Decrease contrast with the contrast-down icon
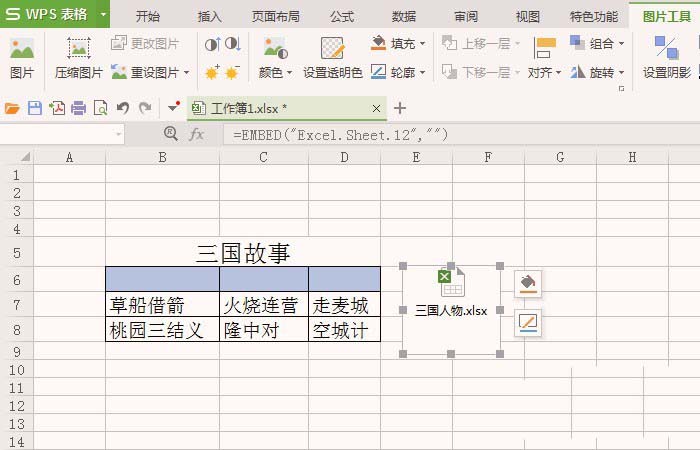The height and width of the screenshot is (450, 700). [233, 44]
